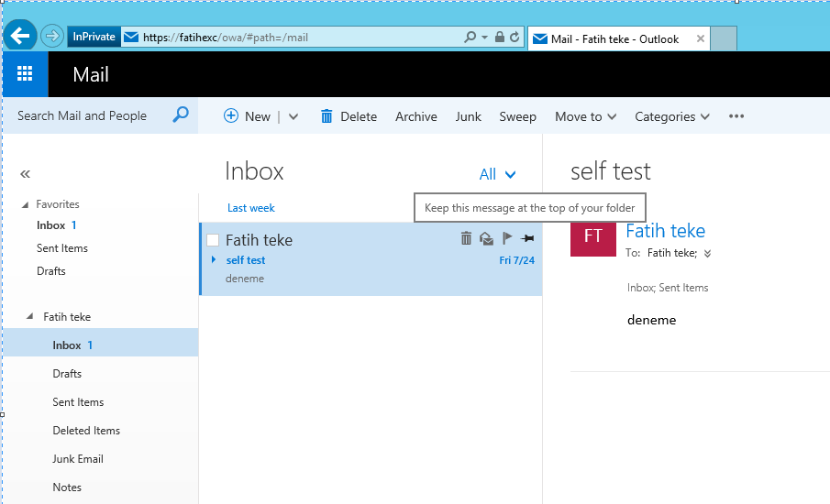
Task: Open the app launcher grid icon
Action: pos(25,74)
